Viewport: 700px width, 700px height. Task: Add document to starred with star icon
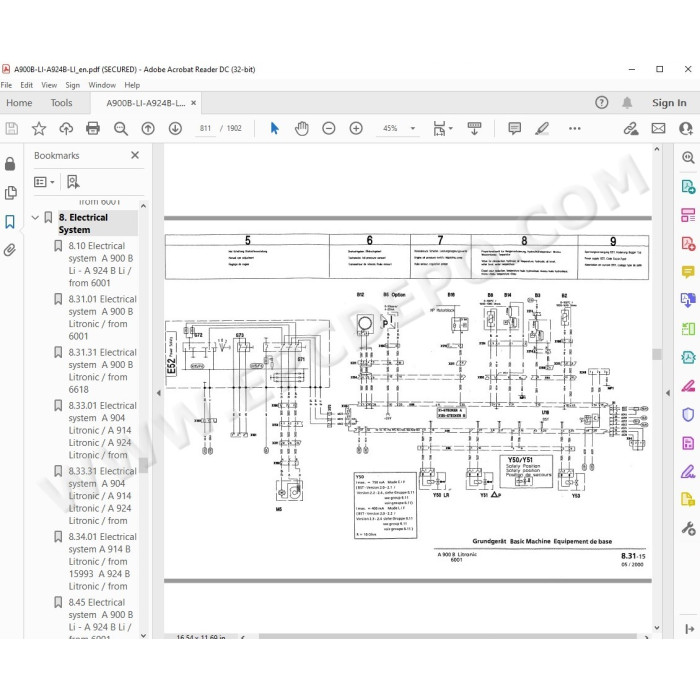(x=39, y=129)
